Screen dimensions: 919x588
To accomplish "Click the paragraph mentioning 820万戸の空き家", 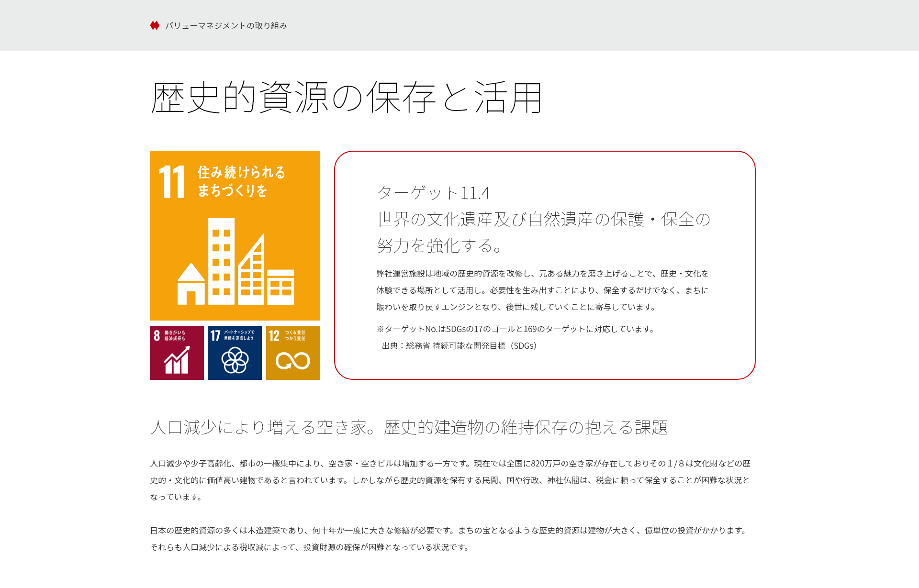I will click(x=450, y=480).
